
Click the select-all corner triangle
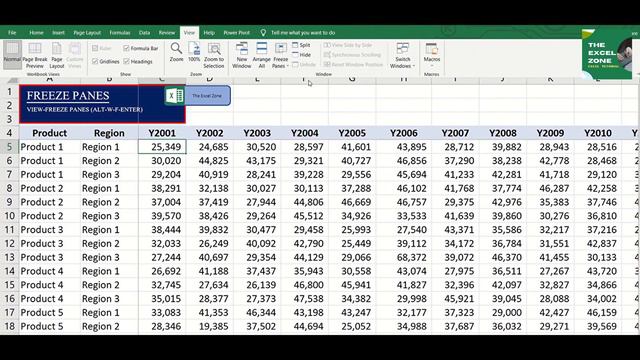(x=13, y=80)
